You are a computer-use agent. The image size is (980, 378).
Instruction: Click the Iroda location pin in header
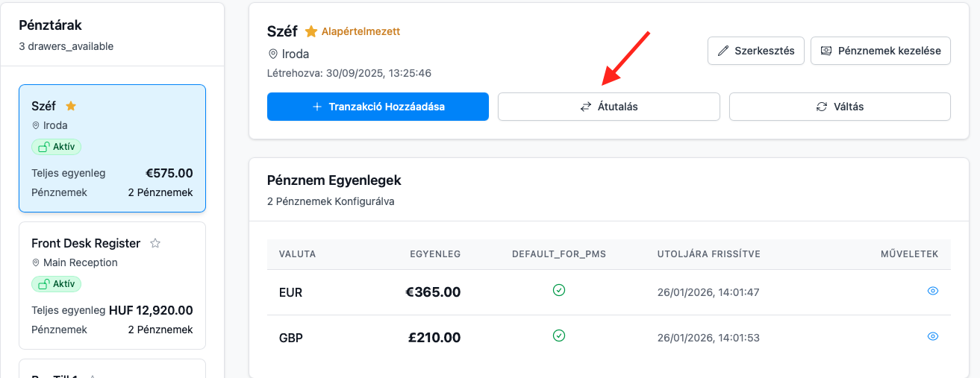coord(272,54)
